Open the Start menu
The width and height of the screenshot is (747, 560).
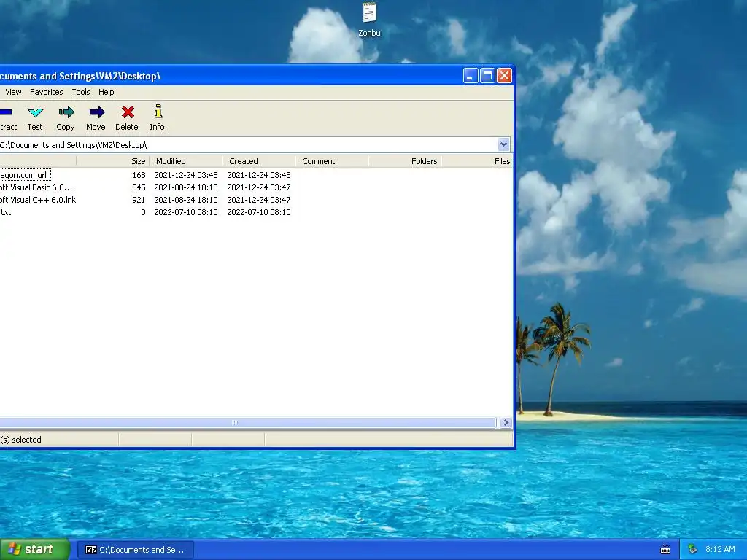34,550
